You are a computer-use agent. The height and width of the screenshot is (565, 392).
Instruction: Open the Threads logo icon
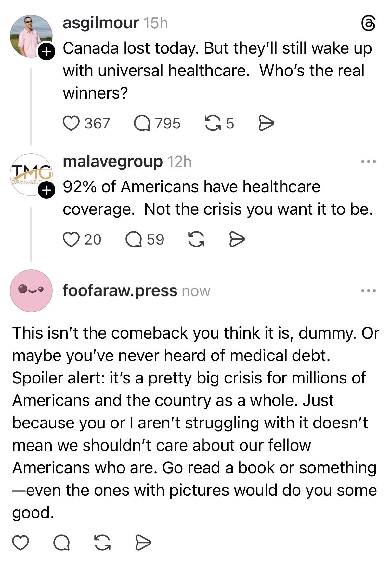pos(368,24)
